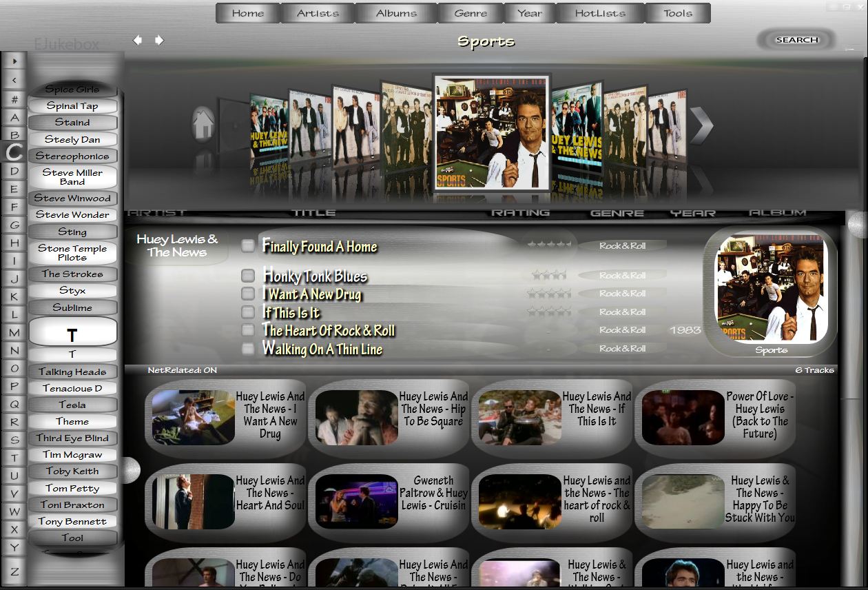This screenshot has height=590, width=868.
Task: Click the Genre column header
Action: [x=617, y=213]
